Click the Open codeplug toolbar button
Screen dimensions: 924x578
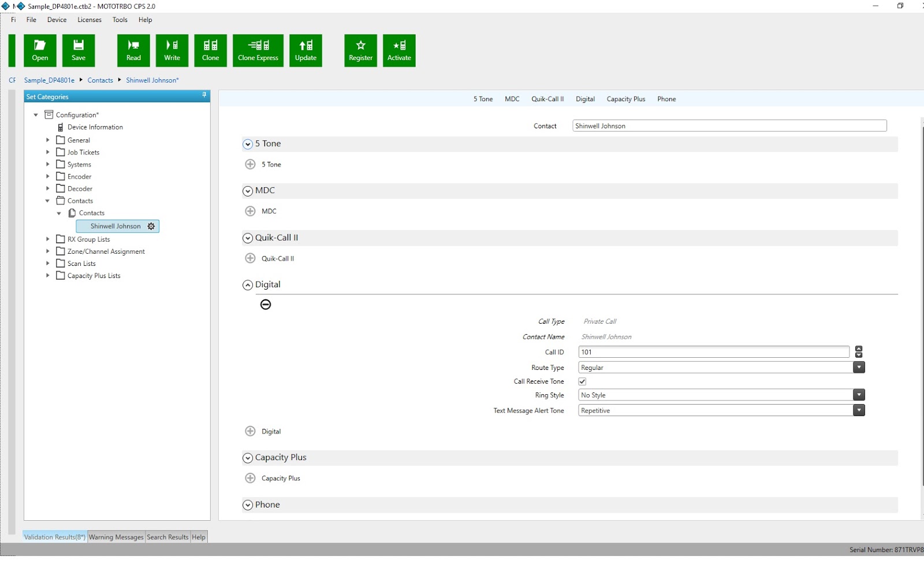40,50
